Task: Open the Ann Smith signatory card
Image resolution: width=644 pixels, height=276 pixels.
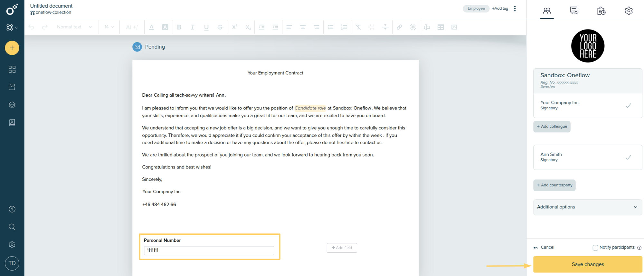Action: (588, 157)
